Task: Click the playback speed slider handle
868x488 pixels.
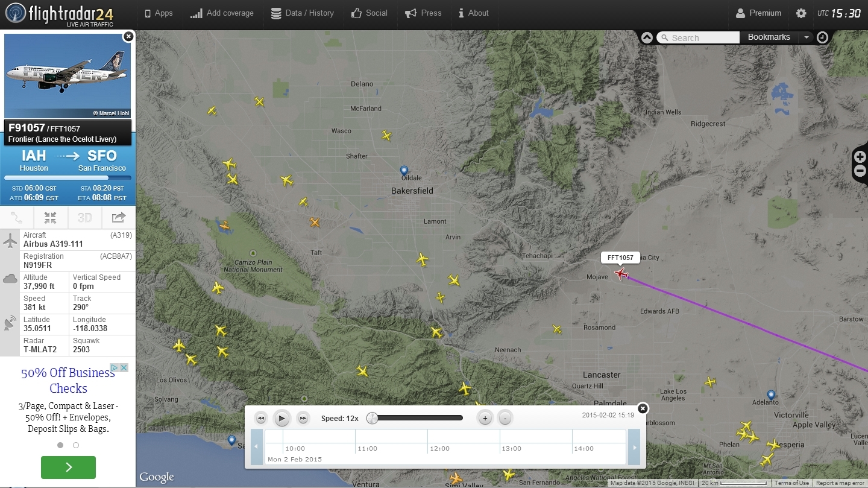Action: [373, 418]
